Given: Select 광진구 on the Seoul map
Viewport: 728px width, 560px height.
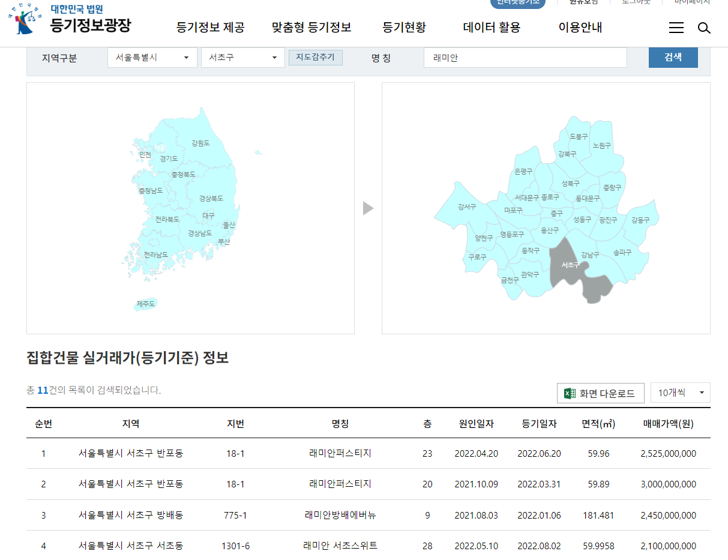Looking at the screenshot, I should 608,220.
